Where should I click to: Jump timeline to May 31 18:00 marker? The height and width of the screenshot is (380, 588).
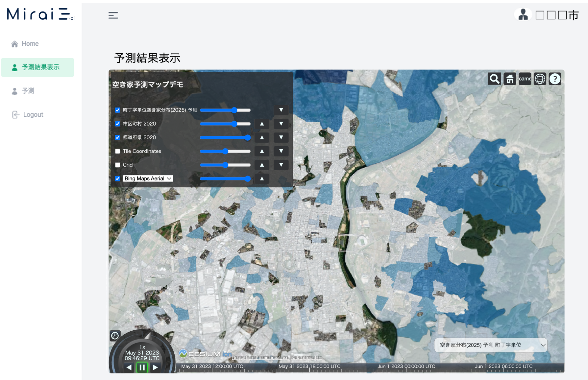309,367
